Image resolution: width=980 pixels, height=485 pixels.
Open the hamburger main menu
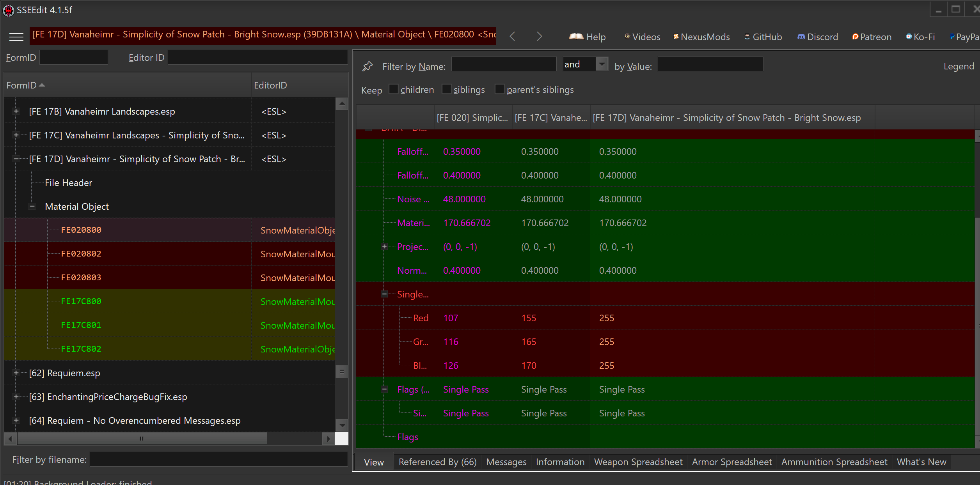[x=16, y=37]
